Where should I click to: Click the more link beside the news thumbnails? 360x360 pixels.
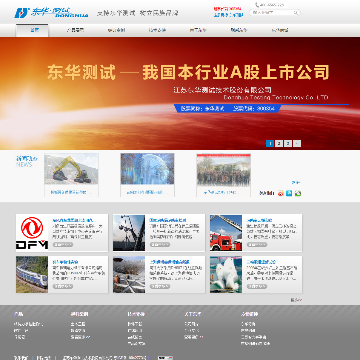coord(296,182)
